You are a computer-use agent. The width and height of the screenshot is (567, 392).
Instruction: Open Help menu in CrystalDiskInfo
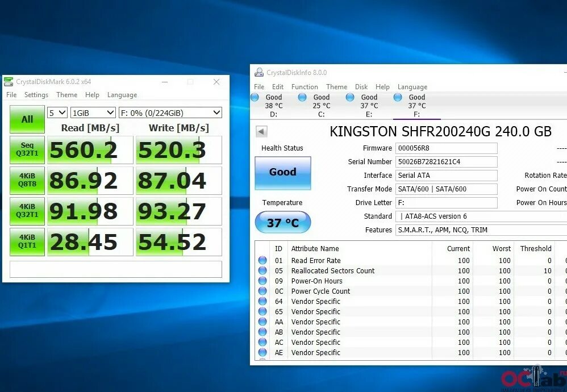tap(382, 87)
